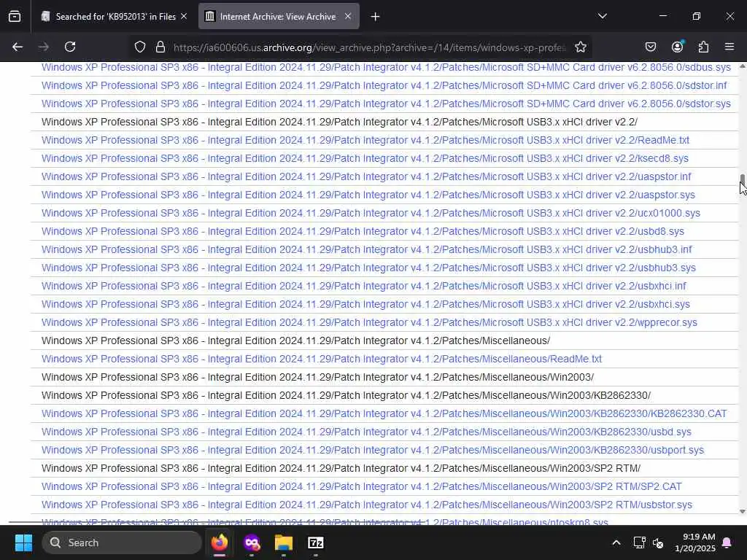The image size is (747, 560).
Task: Open Firefox from the taskbar
Action: 220,542
